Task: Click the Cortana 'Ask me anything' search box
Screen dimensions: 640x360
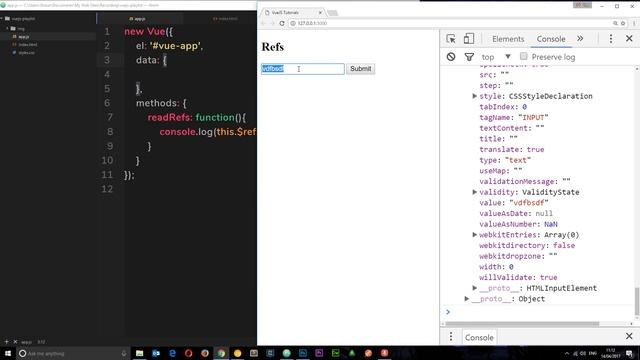Action: click(x=73, y=353)
